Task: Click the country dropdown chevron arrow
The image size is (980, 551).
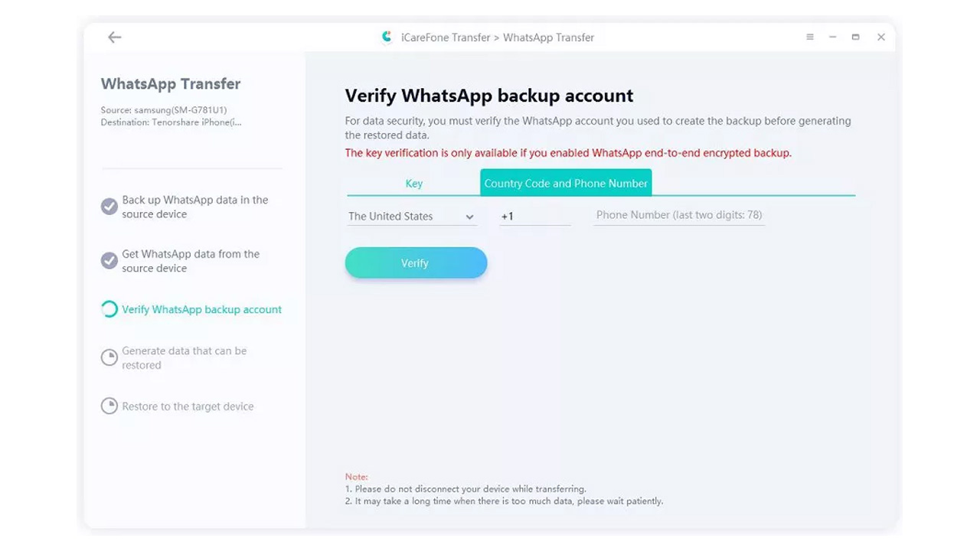Action: point(469,217)
